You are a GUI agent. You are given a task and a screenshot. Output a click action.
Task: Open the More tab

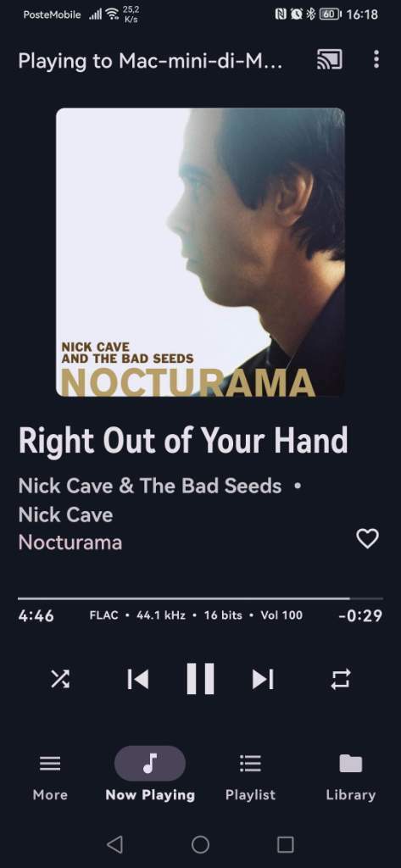[50, 779]
